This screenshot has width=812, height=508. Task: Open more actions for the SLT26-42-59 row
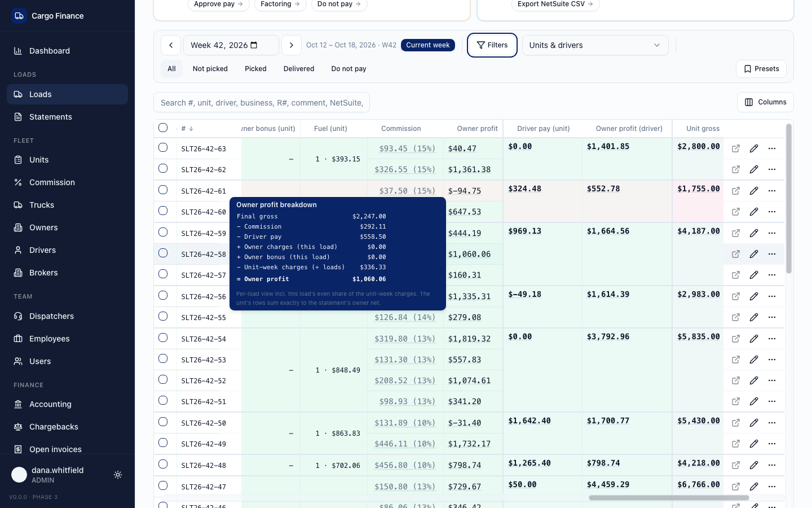772,233
